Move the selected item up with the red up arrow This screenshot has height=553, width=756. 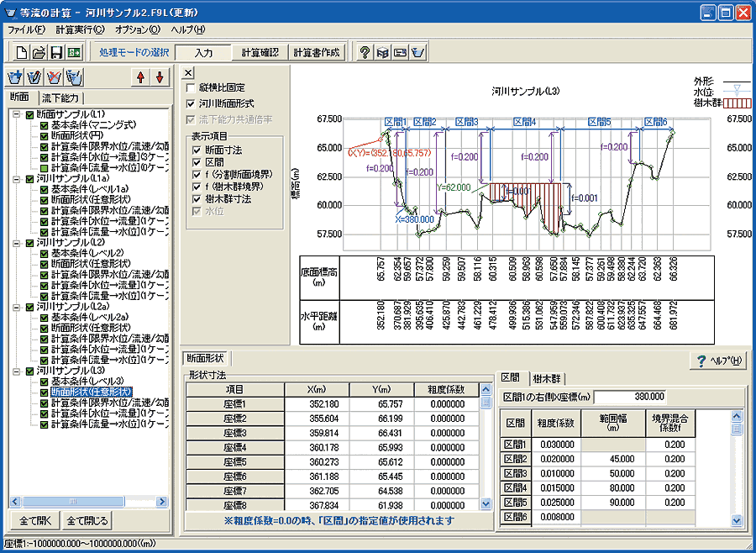[x=140, y=76]
